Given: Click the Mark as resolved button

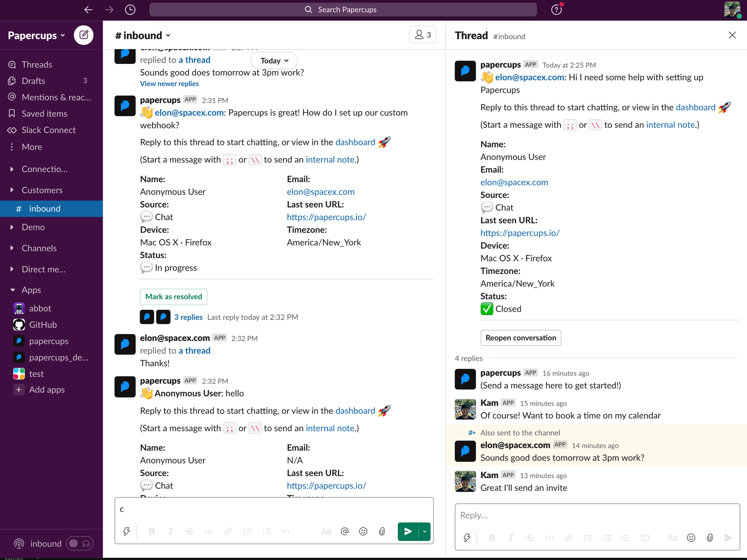Looking at the screenshot, I should tap(173, 297).
